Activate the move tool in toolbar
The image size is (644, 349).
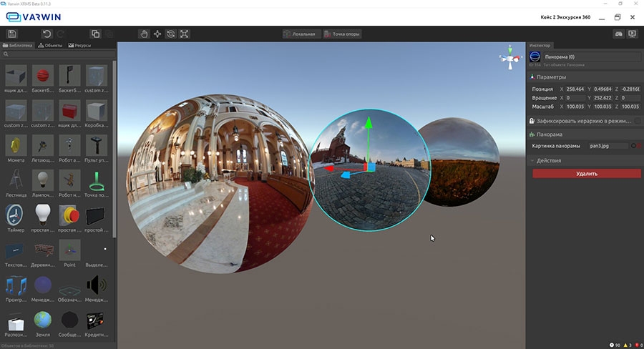click(157, 34)
